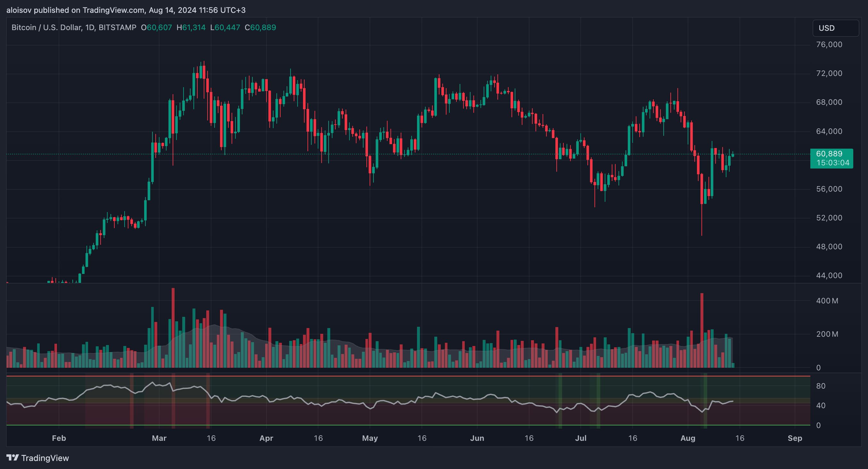The height and width of the screenshot is (469, 868).
Task: Click the current price label 60,889
Action: click(829, 154)
